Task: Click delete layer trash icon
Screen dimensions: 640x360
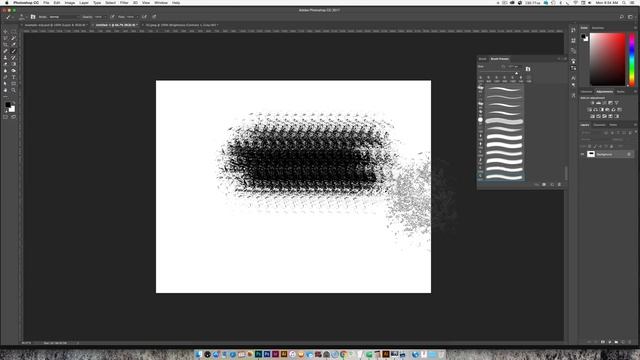Action: 630,342
